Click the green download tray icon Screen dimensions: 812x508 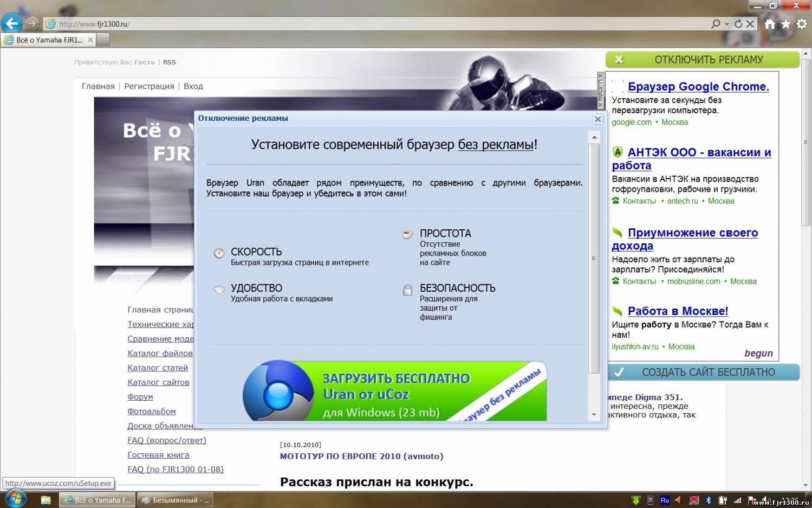point(636,500)
